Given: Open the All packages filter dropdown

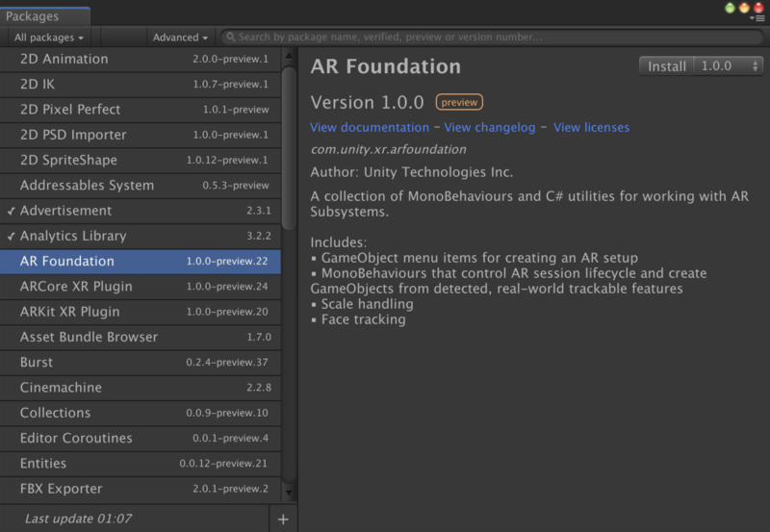Looking at the screenshot, I should [x=49, y=38].
